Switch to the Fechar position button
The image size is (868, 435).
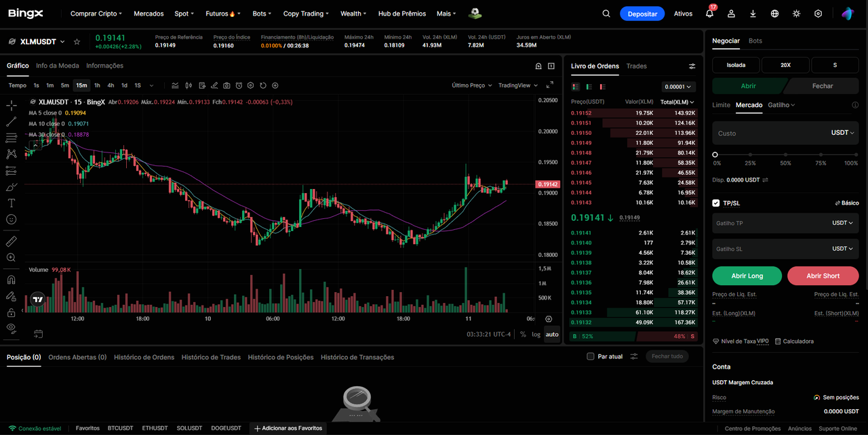(823, 86)
